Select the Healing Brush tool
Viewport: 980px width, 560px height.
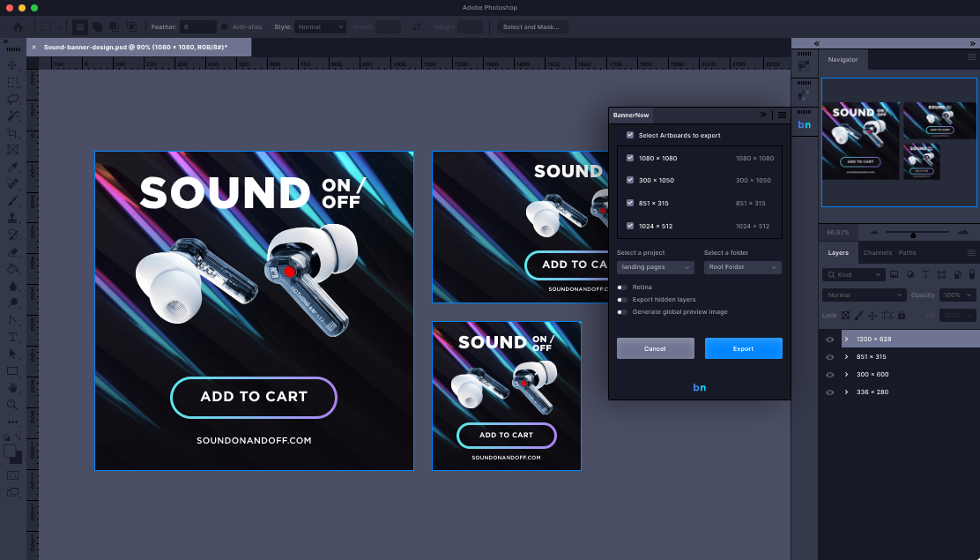(x=12, y=183)
